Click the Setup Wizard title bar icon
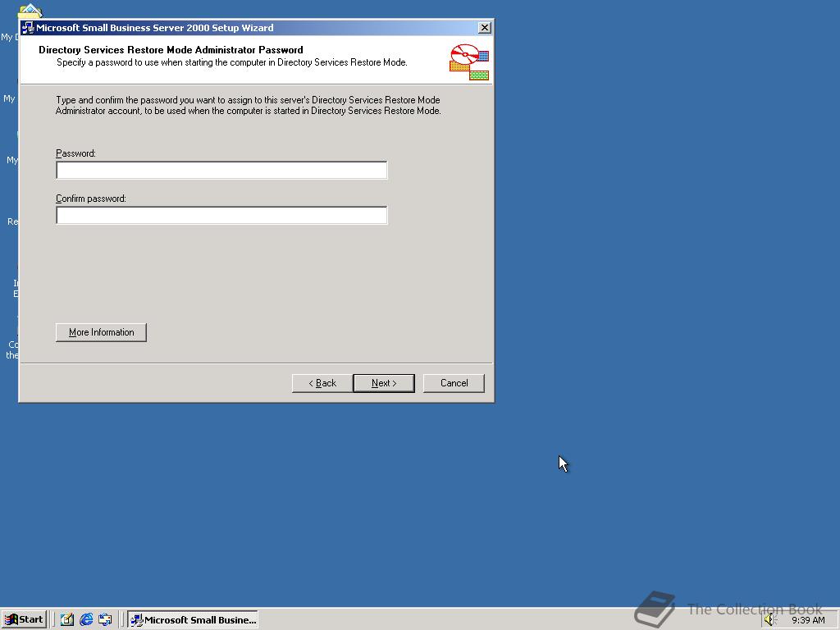The image size is (840, 630). coord(28,28)
